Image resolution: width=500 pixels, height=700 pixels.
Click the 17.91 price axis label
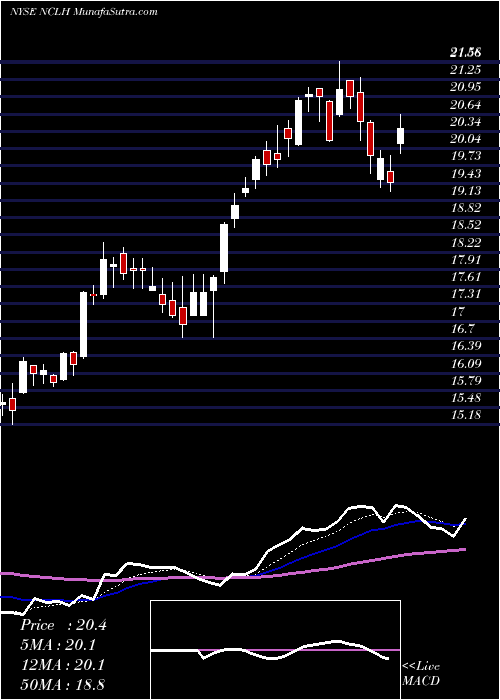click(466, 260)
